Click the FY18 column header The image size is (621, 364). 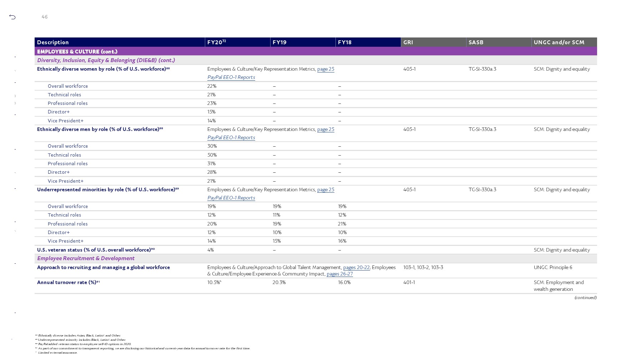345,42
